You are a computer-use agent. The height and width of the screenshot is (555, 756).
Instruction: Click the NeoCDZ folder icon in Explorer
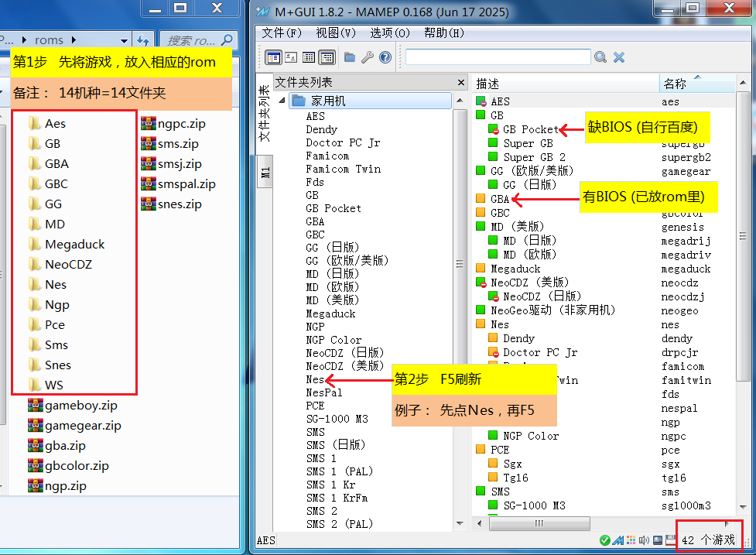(x=35, y=264)
